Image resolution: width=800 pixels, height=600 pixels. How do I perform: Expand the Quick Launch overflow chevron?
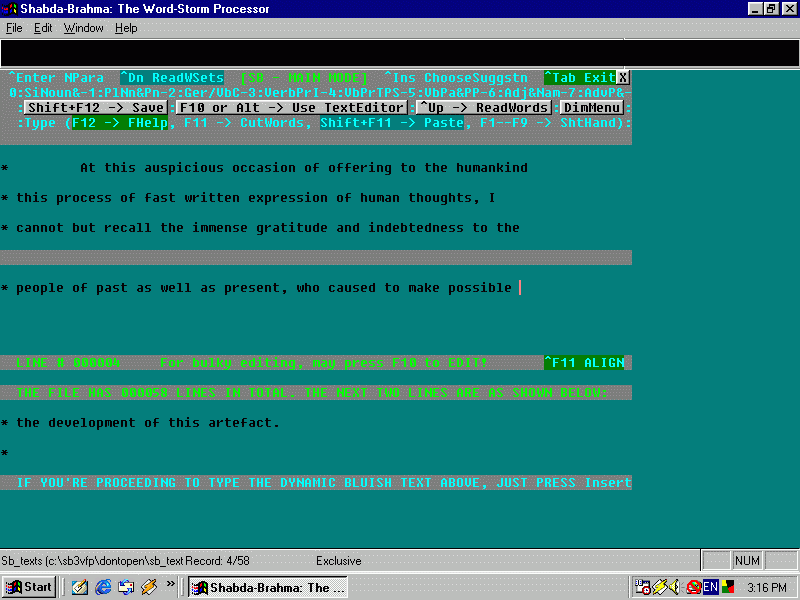tap(170, 583)
